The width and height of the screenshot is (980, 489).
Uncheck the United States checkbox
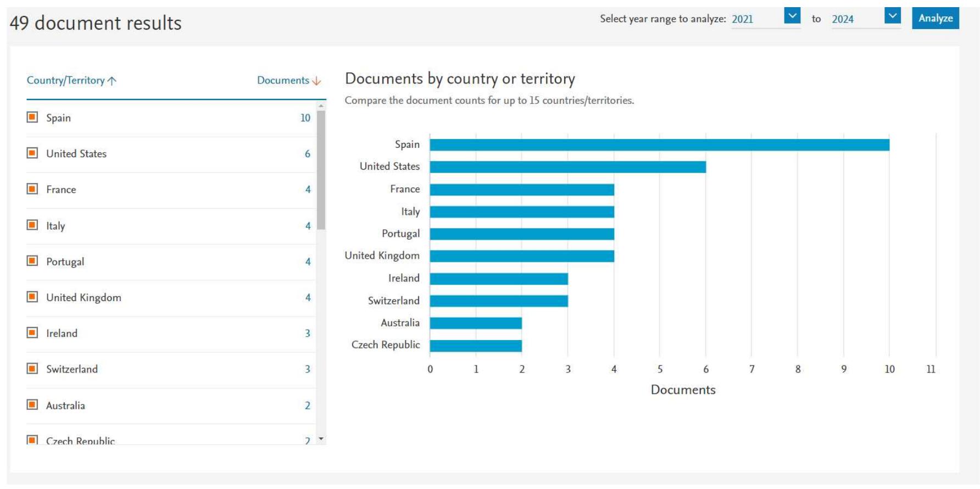(x=32, y=153)
